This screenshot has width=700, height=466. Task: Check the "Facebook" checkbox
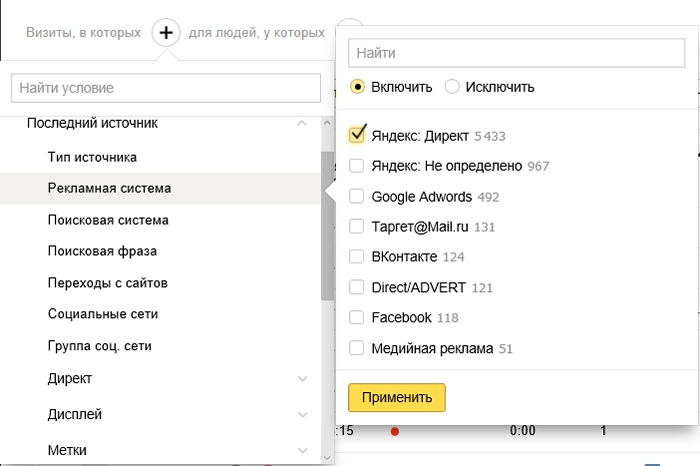click(x=356, y=317)
